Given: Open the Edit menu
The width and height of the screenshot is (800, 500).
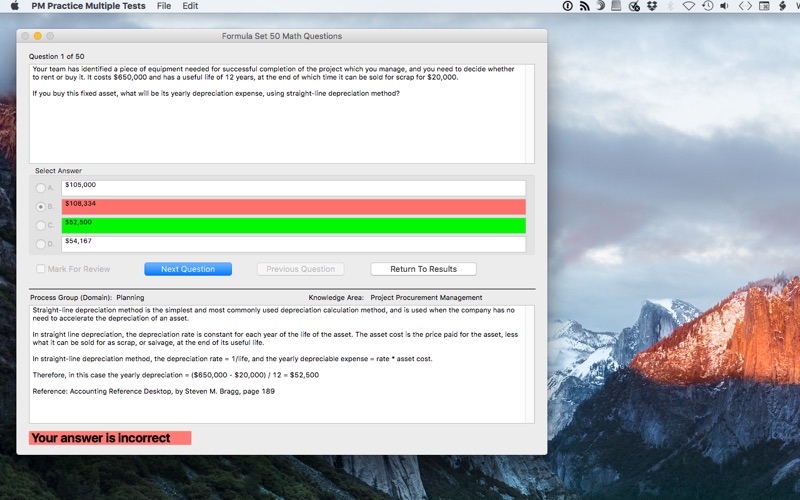Looking at the screenshot, I should 190,6.
